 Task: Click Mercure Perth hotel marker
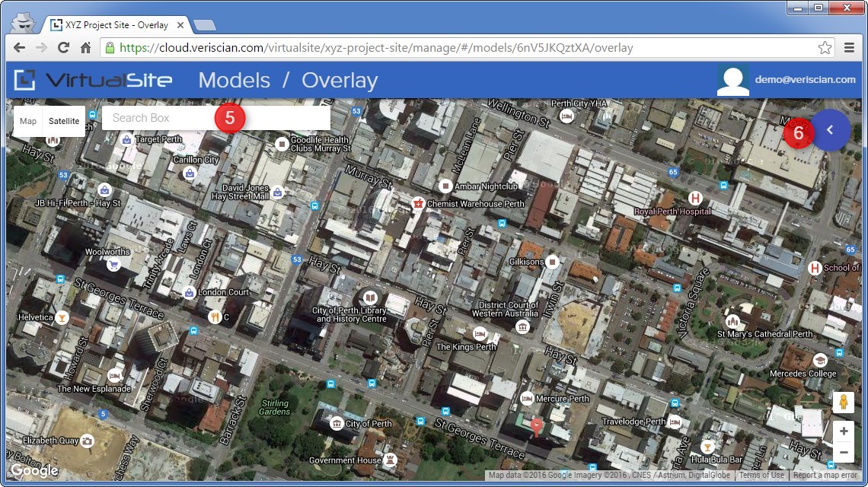click(527, 398)
